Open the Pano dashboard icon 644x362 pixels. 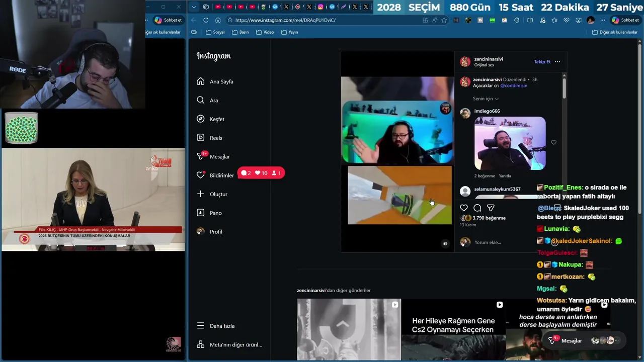coord(201,213)
